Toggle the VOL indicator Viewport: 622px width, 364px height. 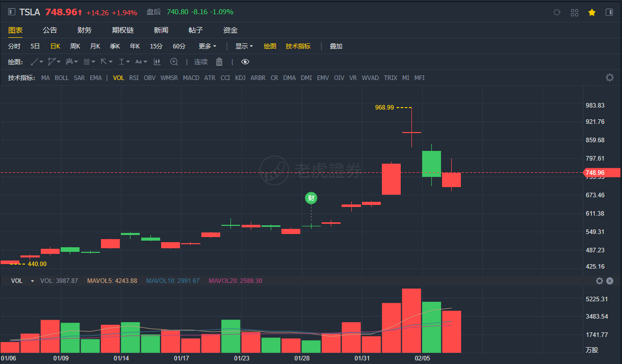pos(119,78)
